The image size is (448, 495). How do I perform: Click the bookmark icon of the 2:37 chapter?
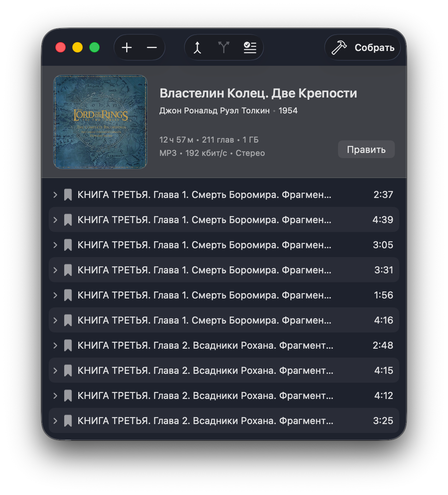(68, 195)
